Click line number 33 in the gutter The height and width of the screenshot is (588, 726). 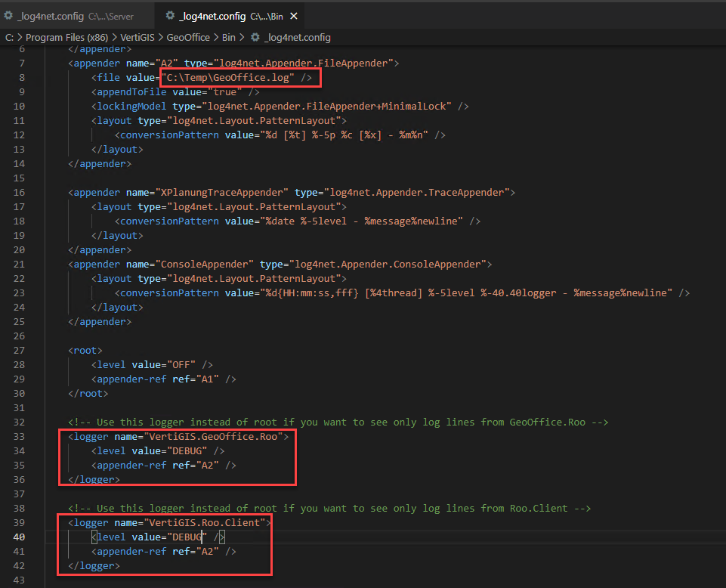tap(18, 436)
